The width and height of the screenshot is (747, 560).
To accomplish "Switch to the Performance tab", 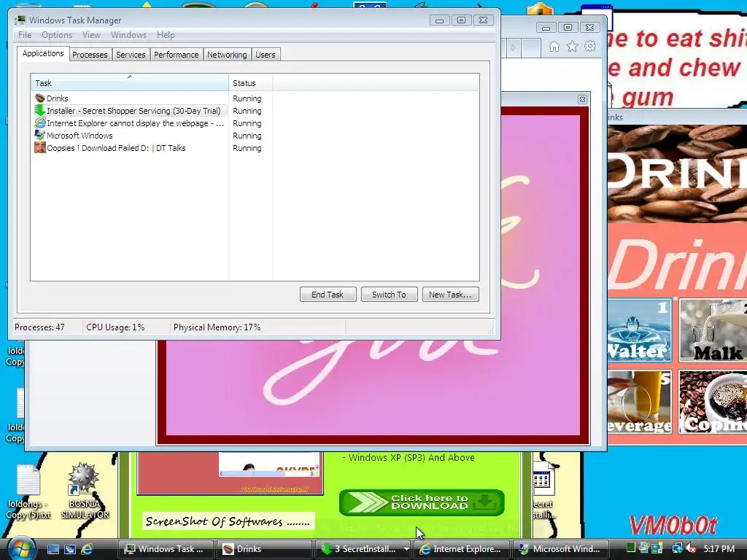I will (x=176, y=55).
